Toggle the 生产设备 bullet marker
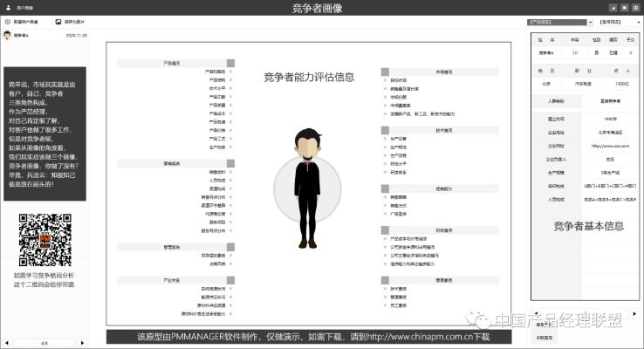The image size is (644, 349). 384,138
